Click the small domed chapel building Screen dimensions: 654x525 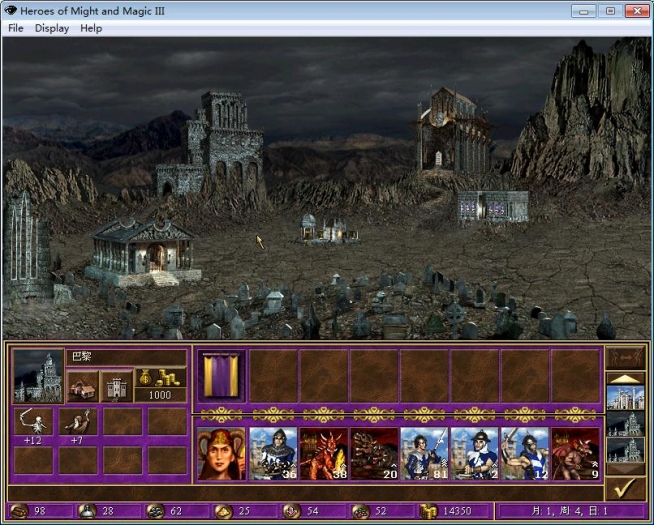[x=329, y=229]
